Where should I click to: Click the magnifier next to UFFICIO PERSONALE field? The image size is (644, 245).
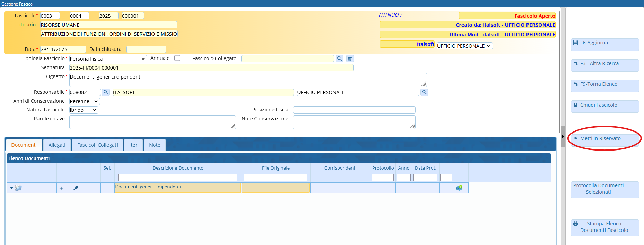(x=424, y=92)
